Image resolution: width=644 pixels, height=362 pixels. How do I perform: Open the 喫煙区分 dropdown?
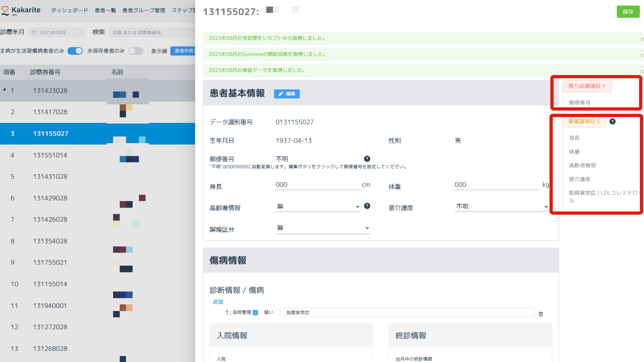[x=323, y=228]
